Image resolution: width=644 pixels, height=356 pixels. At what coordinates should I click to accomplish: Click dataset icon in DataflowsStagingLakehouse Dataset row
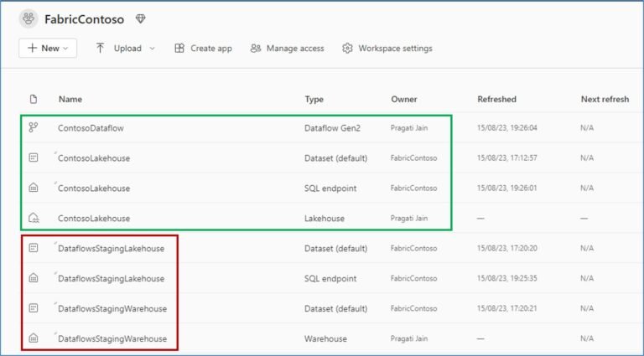point(34,248)
